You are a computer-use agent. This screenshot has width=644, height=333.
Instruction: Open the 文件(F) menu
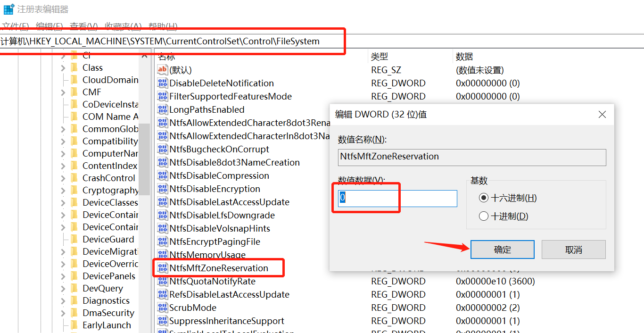pos(15,26)
